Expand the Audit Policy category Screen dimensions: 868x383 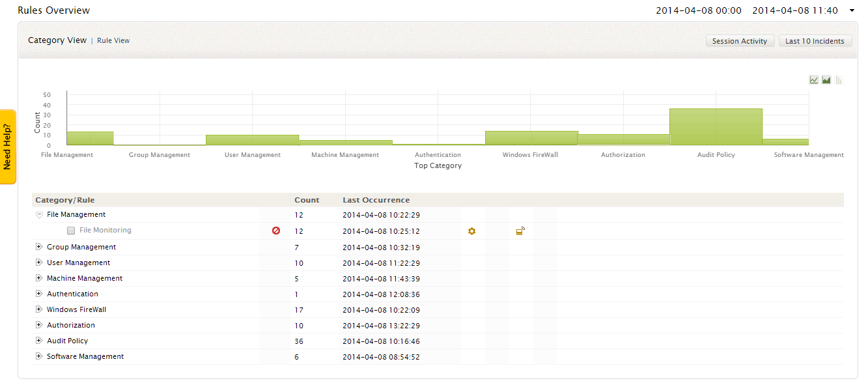[39, 341]
